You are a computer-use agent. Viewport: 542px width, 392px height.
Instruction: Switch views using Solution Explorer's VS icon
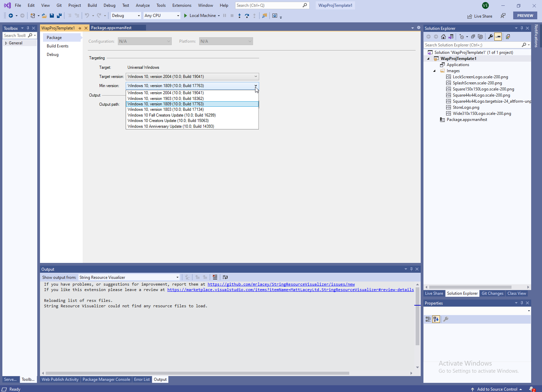tap(451, 37)
